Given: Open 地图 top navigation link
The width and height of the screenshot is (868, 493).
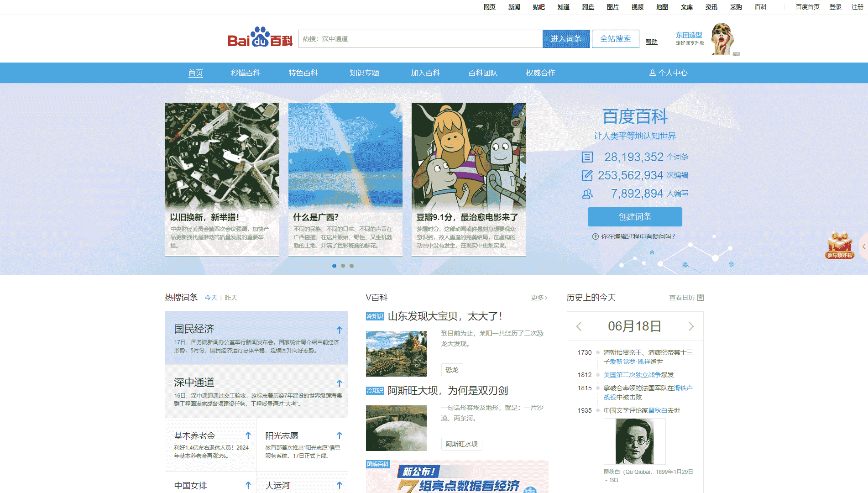Looking at the screenshot, I should click(662, 7).
